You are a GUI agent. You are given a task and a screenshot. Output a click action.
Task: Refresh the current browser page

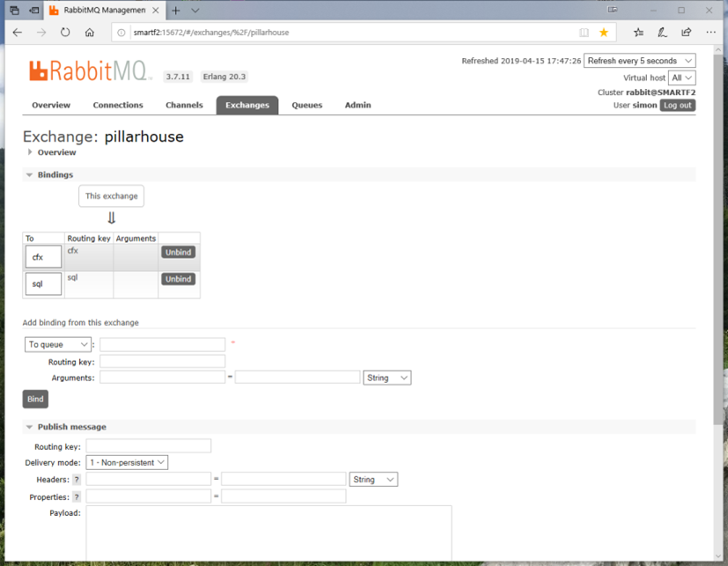[x=65, y=33]
